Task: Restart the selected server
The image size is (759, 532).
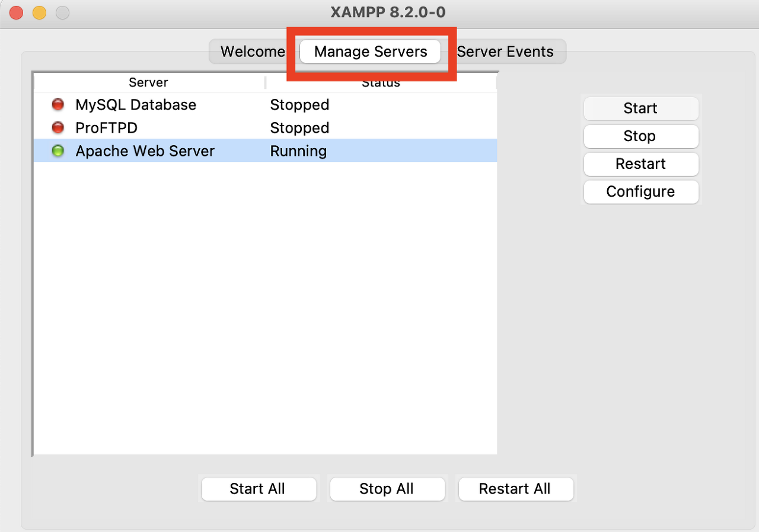Action: click(x=641, y=164)
